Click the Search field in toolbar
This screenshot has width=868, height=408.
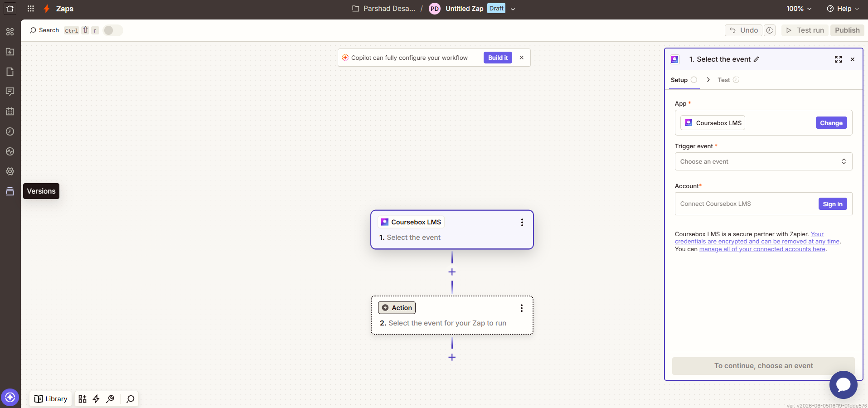(44, 30)
